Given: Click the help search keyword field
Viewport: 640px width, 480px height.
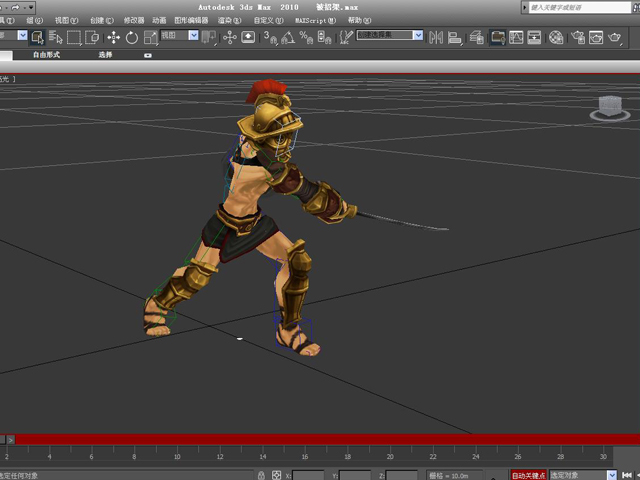Looking at the screenshot, I should coord(580,7).
